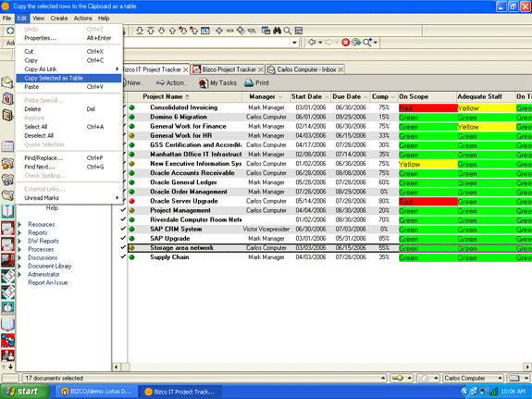This screenshot has height=399, width=532.
Task: Open the Administrator navigation link
Action: [43, 274]
